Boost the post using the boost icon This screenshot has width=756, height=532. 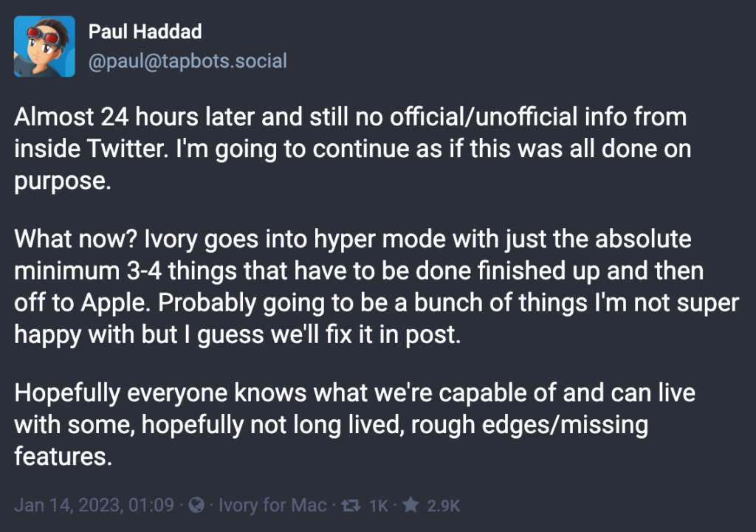click(351, 505)
